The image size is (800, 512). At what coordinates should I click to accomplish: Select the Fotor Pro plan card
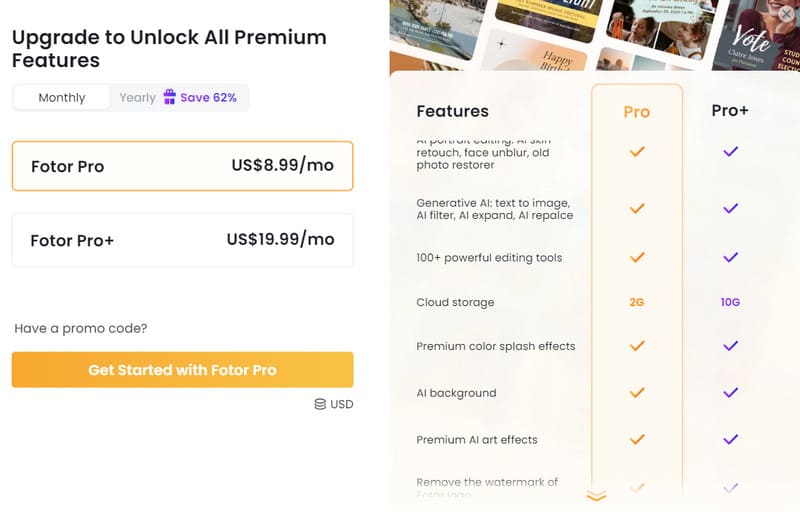pyautogui.click(x=182, y=166)
